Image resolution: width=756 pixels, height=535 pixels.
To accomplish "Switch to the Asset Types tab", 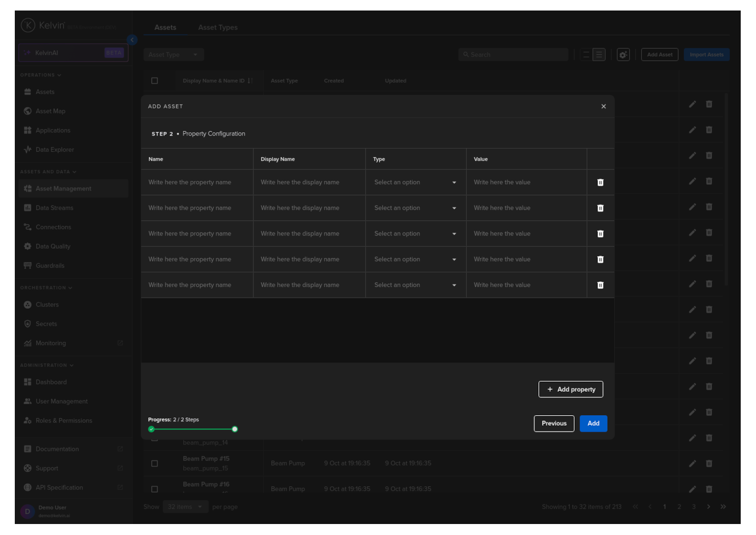I will [x=218, y=28].
